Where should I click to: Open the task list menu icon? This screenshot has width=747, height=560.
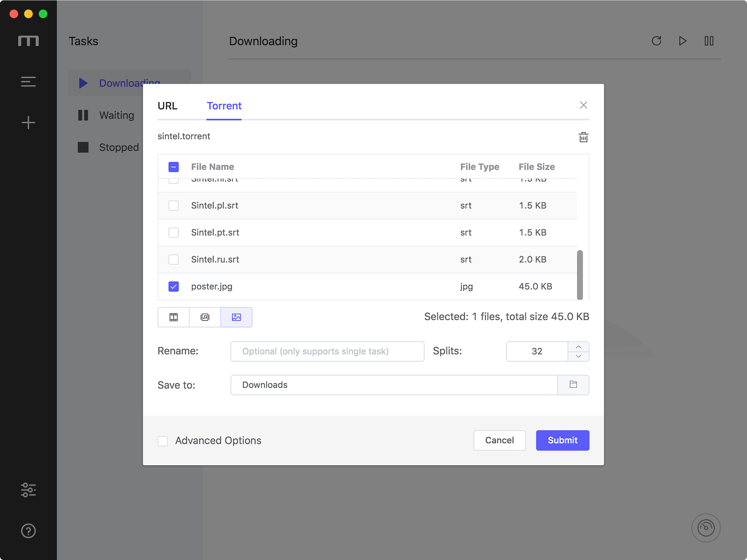(x=28, y=82)
